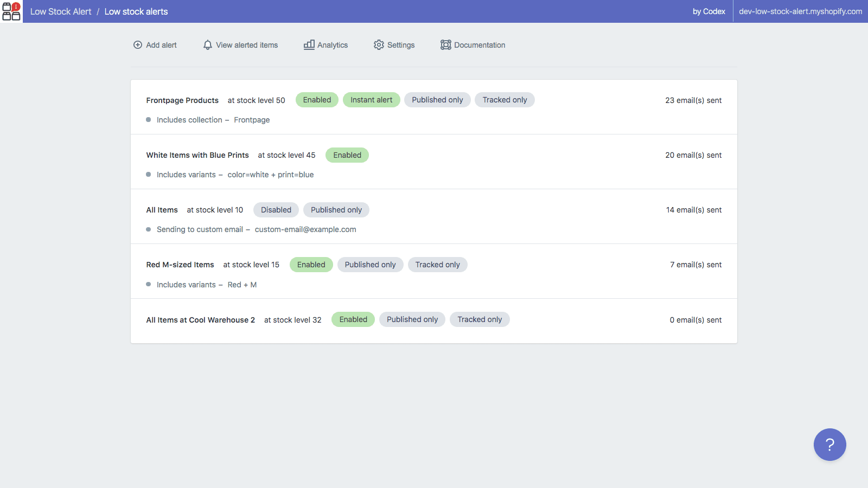Open White Items with Blue Prints alert row

click(197, 155)
